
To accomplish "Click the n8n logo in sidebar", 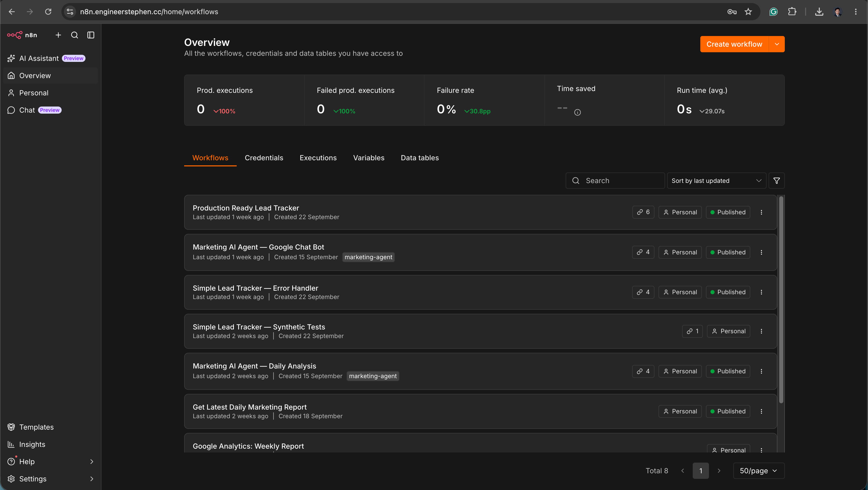I will click(x=22, y=35).
